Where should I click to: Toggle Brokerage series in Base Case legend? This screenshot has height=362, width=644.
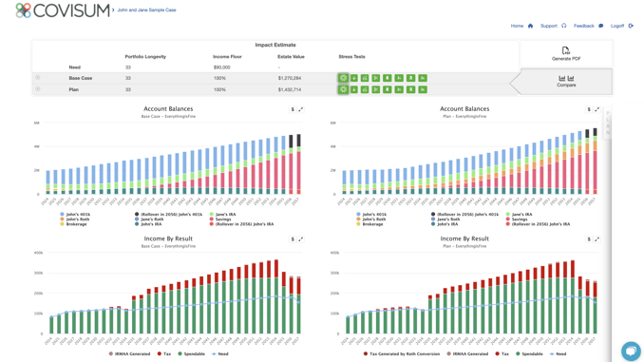pyautogui.click(x=73, y=224)
